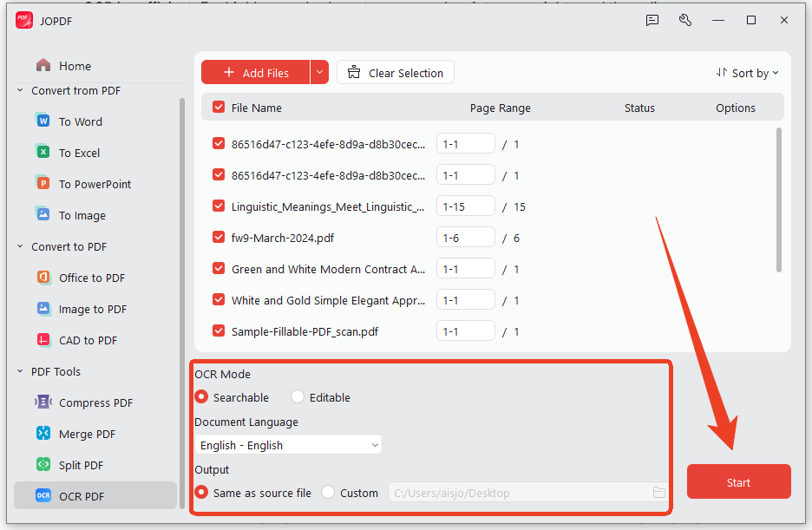Click the Clear Selection button
This screenshot has width=812, height=530.
[396, 72]
